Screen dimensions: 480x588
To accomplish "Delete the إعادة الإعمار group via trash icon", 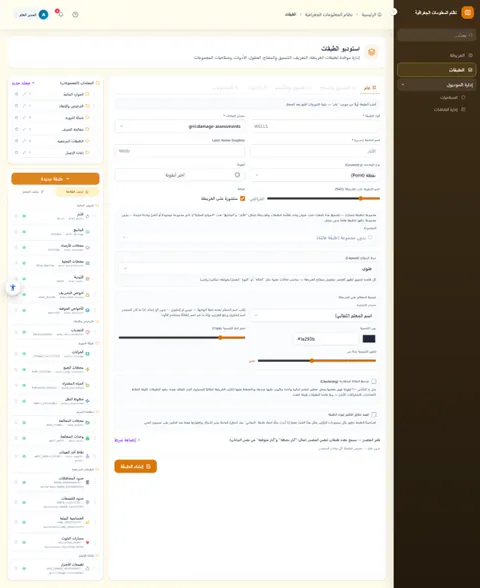I will tap(16, 153).
